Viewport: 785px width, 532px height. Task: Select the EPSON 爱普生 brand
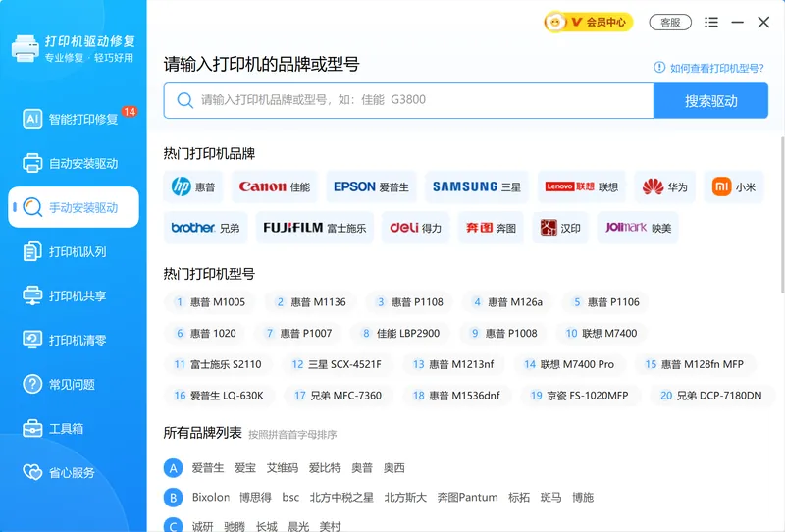pyautogui.click(x=372, y=186)
